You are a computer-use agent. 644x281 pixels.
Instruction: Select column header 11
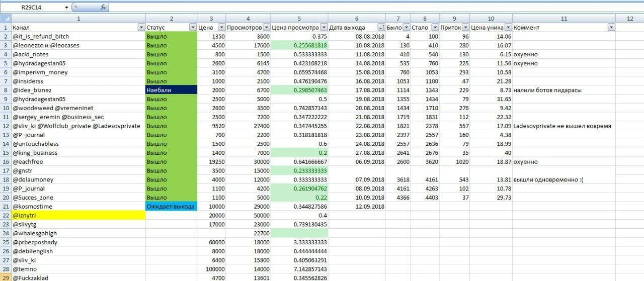click(x=564, y=18)
